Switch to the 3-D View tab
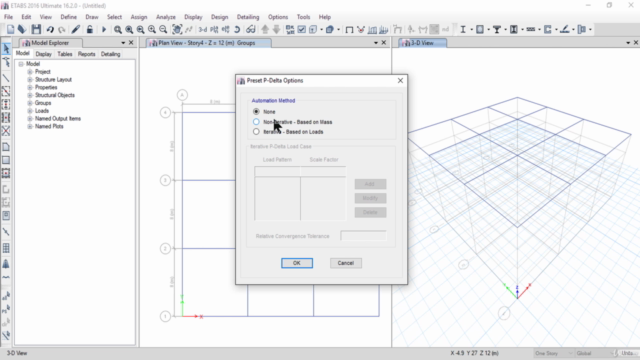Image resolution: width=640 pixels, height=360 pixels. pos(422,43)
